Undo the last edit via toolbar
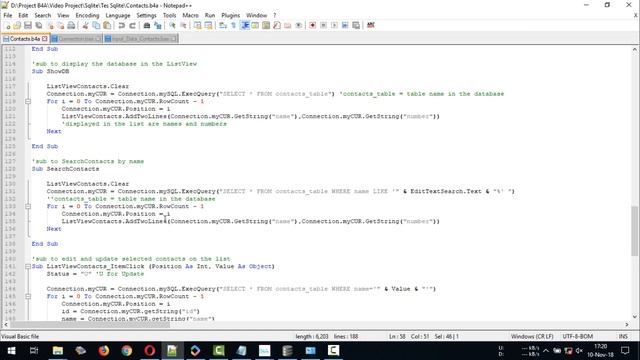Image resolution: width=640 pixels, height=360 pixels. [x=121, y=25]
